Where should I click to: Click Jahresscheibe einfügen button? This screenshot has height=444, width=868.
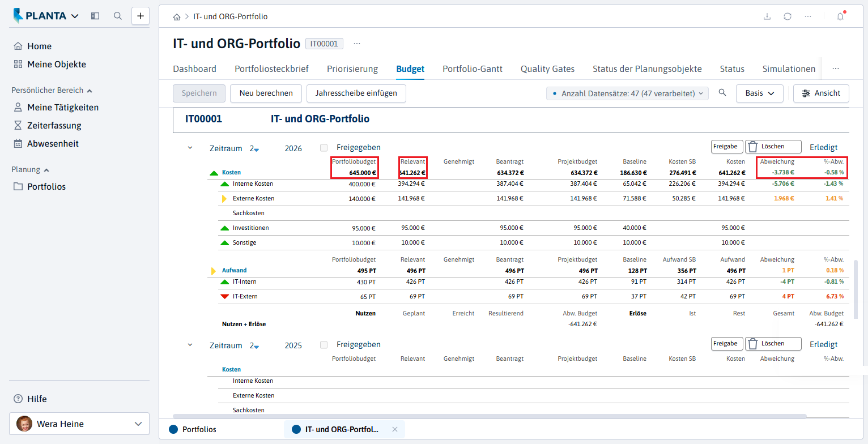tap(356, 93)
